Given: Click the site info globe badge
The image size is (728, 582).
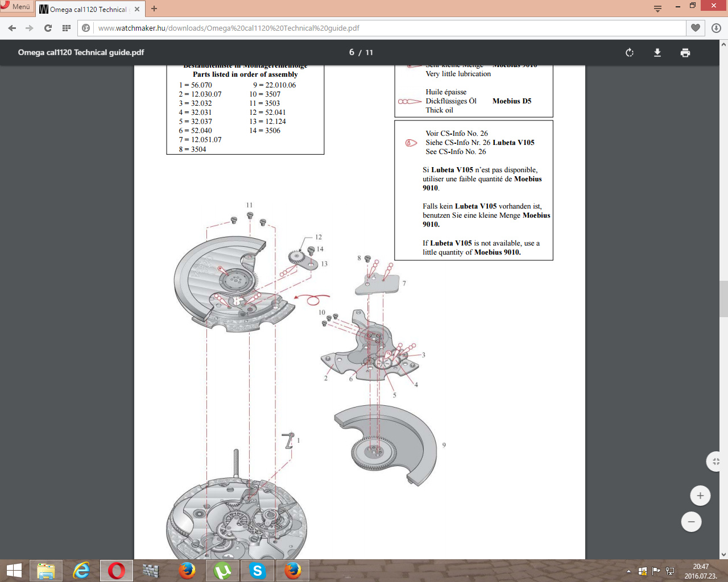Looking at the screenshot, I should pos(86,28).
